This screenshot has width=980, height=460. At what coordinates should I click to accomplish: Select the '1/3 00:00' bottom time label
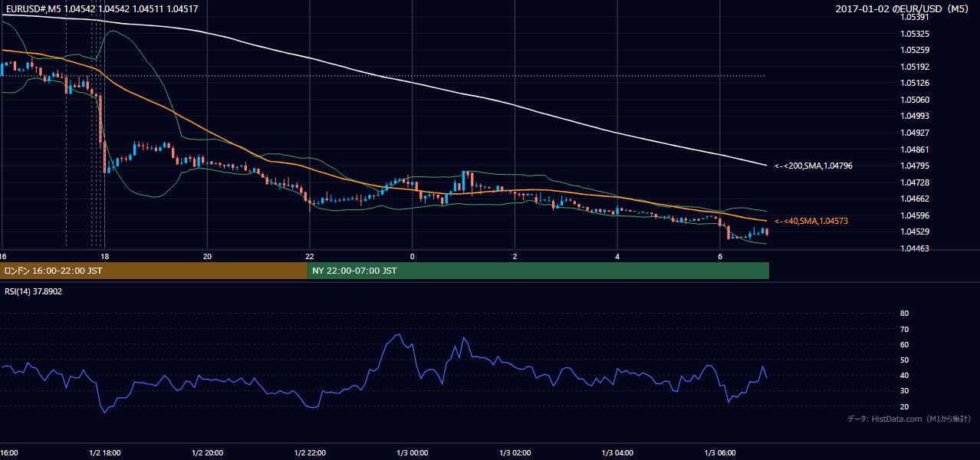(412, 453)
